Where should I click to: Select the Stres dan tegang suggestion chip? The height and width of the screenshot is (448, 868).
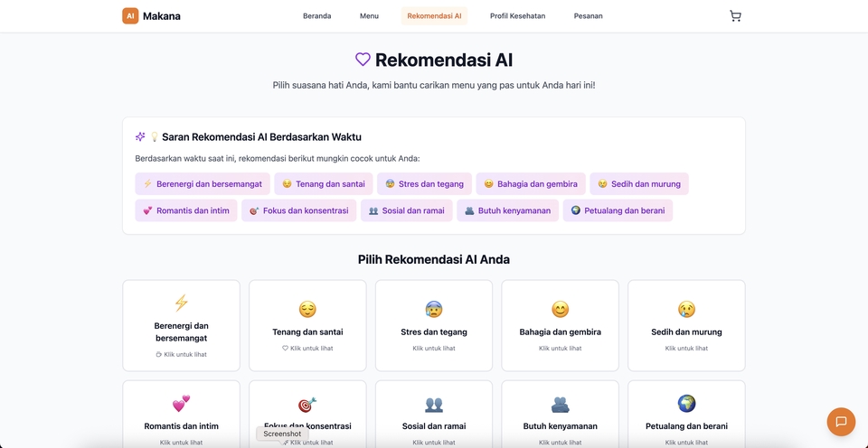424,183
